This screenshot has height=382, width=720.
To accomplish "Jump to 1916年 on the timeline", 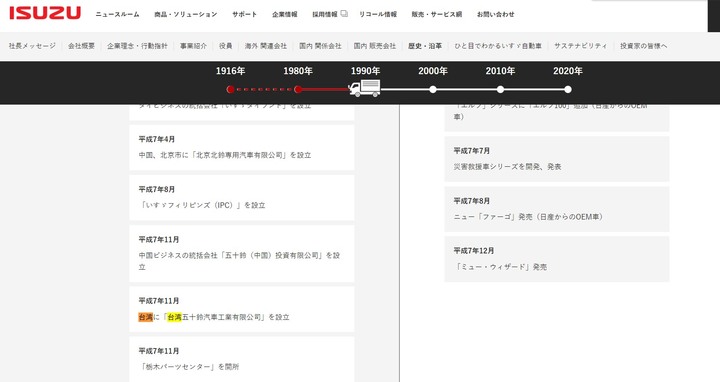I will point(231,71).
